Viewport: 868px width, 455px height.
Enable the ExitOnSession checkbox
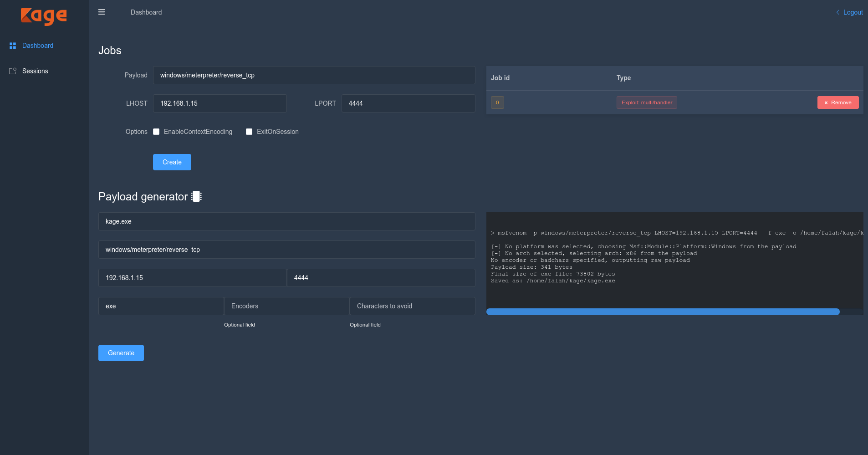pyautogui.click(x=249, y=132)
